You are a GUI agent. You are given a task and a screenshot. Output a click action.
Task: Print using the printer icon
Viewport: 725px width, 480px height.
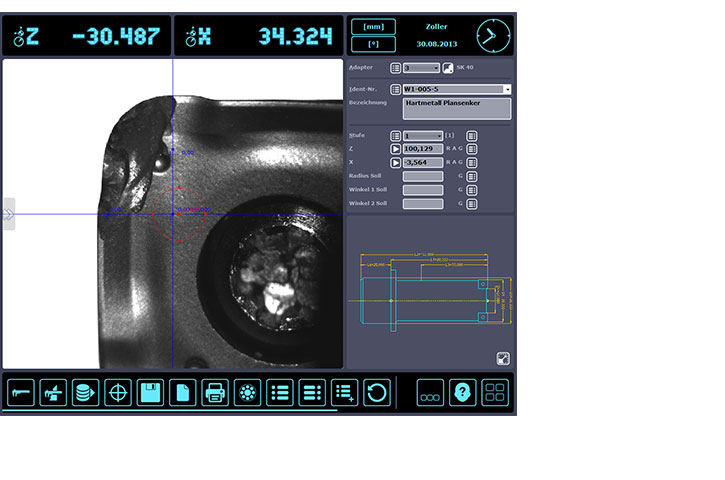(215, 392)
